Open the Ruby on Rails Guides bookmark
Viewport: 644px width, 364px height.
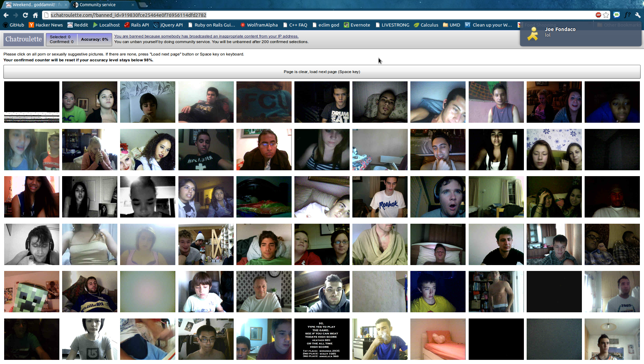click(x=212, y=25)
